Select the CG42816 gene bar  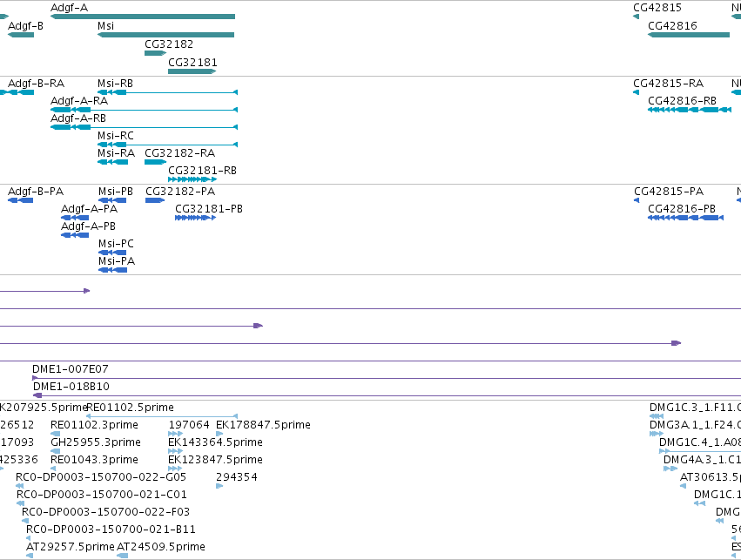[x=689, y=35]
